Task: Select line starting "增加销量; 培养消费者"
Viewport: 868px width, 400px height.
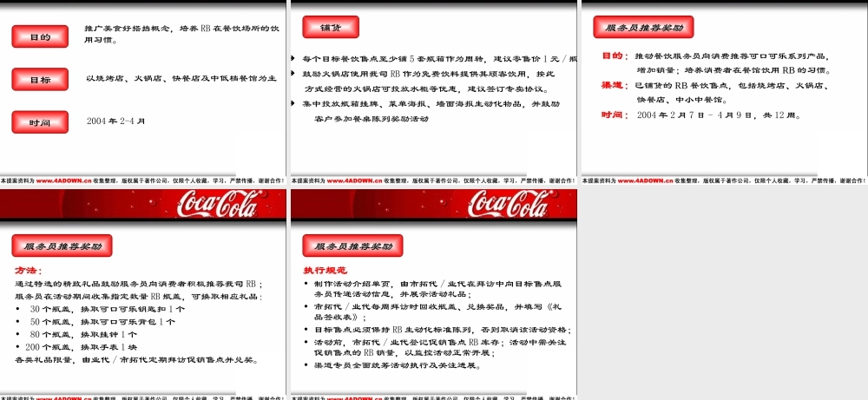Action: tap(733, 71)
